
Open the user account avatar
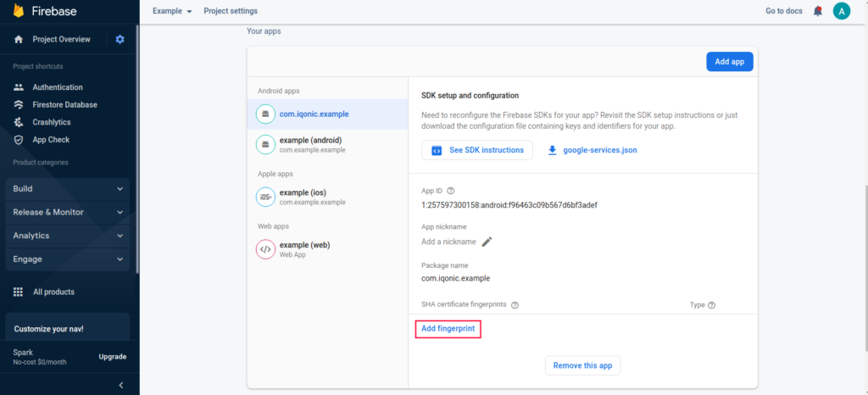coord(842,11)
